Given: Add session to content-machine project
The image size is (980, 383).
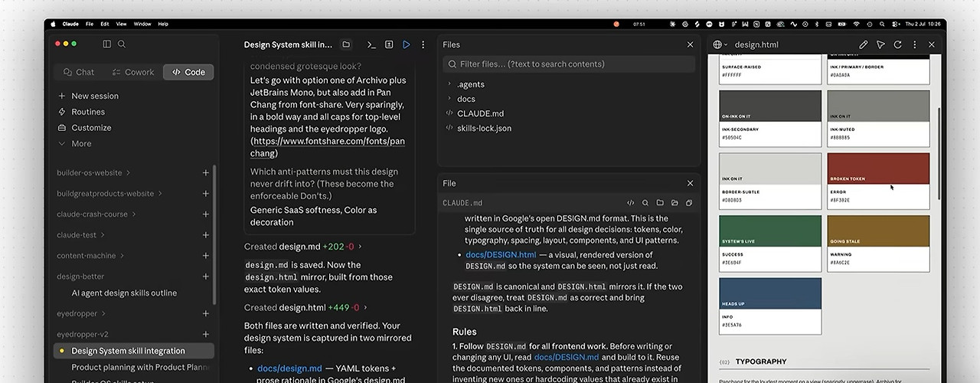Looking at the screenshot, I should pyautogui.click(x=205, y=256).
